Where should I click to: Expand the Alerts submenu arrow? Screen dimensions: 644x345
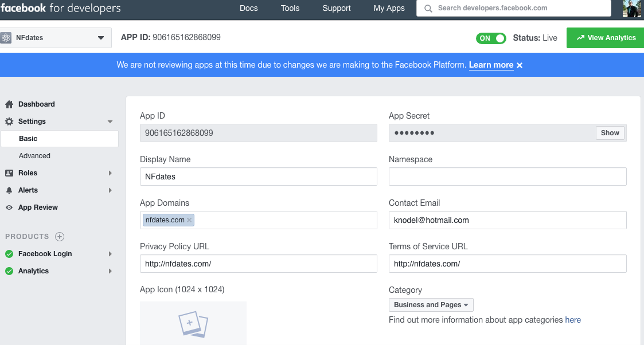click(x=110, y=190)
